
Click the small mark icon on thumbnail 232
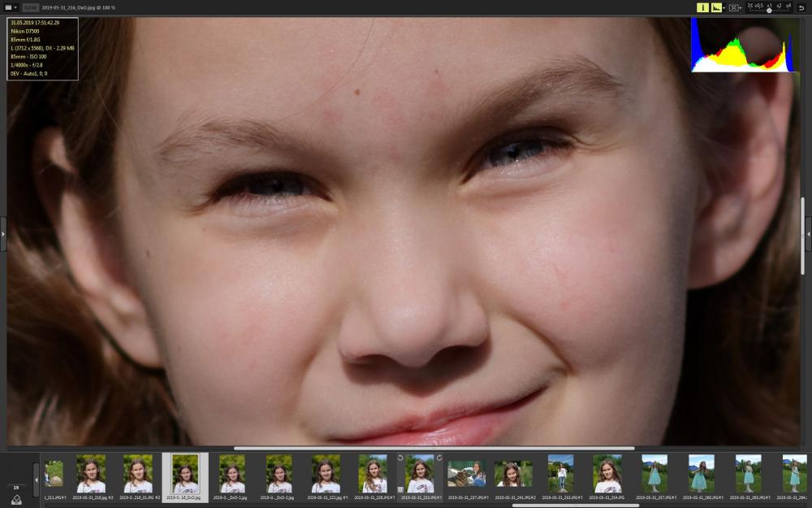click(x=400, y=489)
